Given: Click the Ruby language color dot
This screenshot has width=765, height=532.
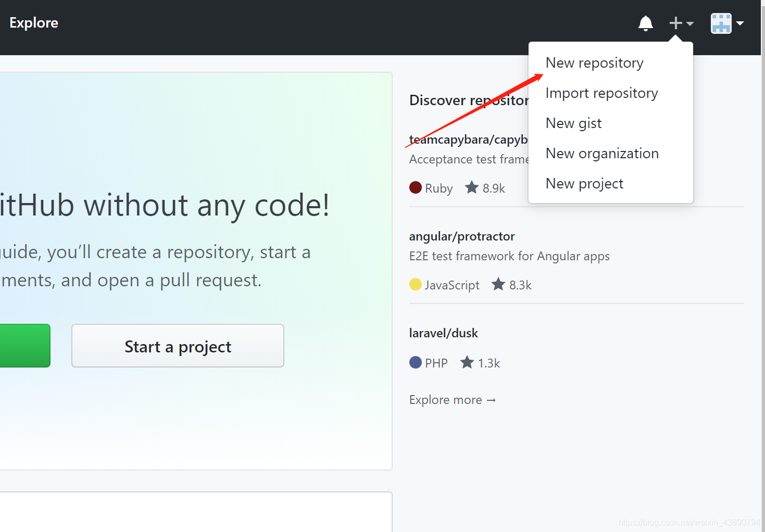Looking at the screenshot, I should tap(416, 187).
